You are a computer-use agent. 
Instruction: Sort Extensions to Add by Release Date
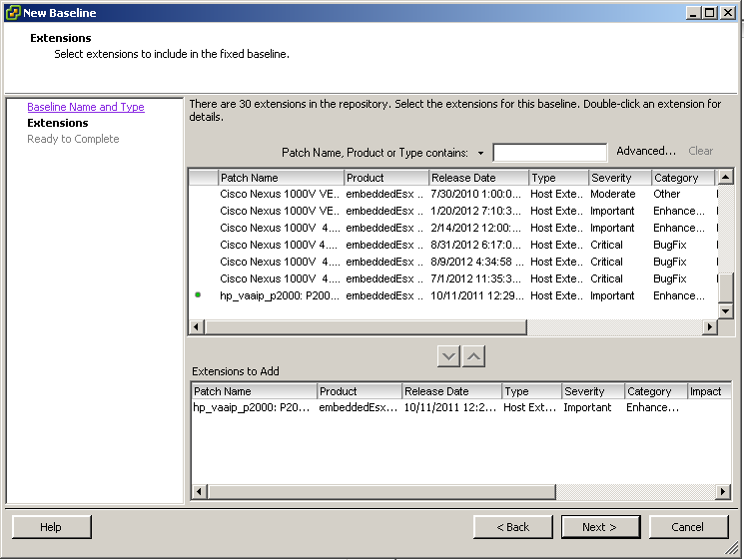452,391
